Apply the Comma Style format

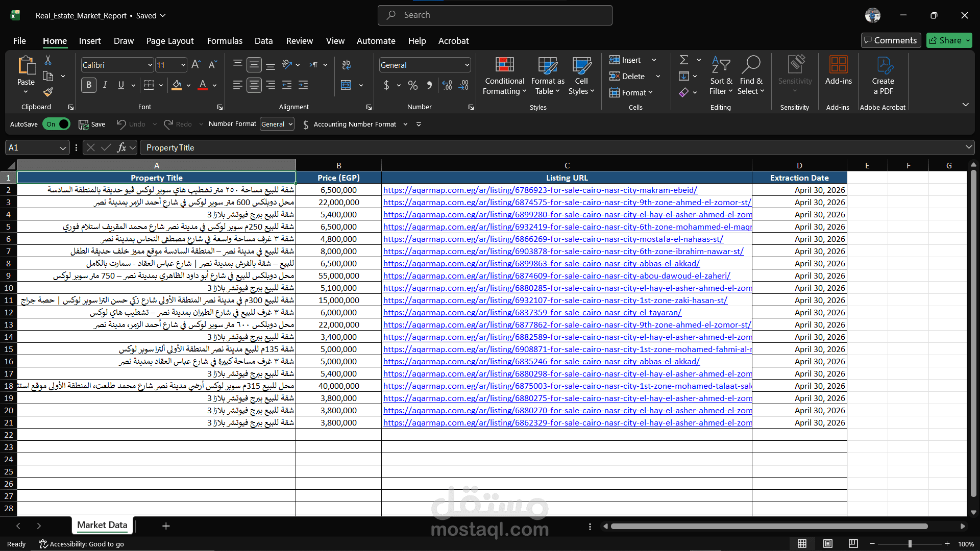click(429, 85)
